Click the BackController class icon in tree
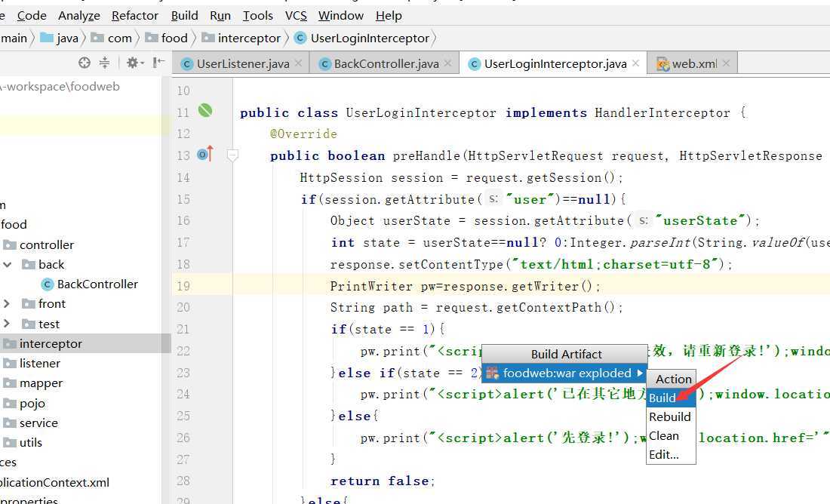 click(x=48, y=284)
